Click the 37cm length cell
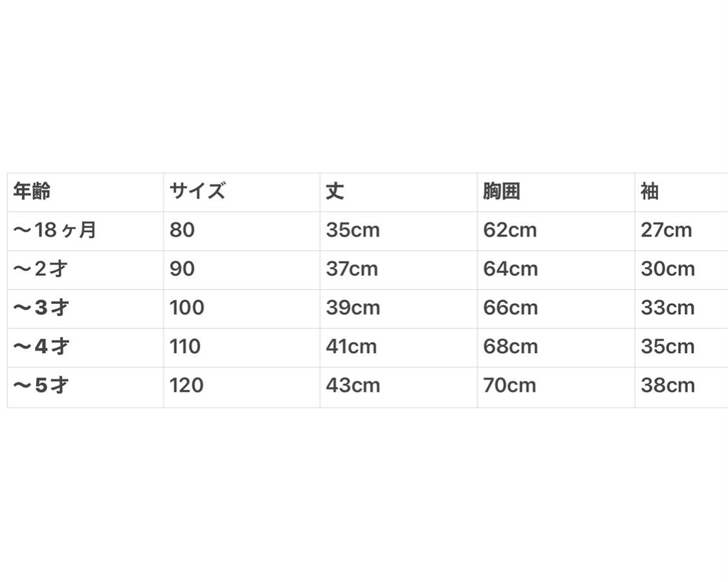Image resolution: width=728 pixels, height=582 pixels. coord(352,269)
